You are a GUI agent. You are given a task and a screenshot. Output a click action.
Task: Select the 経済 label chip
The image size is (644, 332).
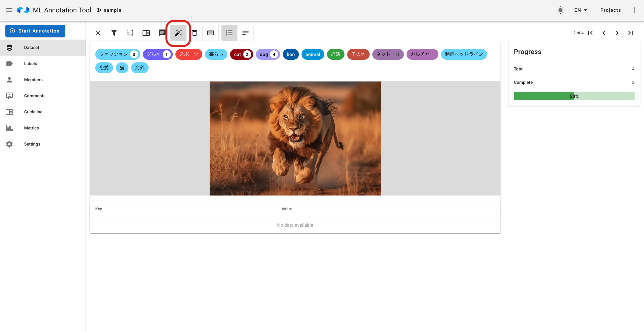[x=336, y=54]
